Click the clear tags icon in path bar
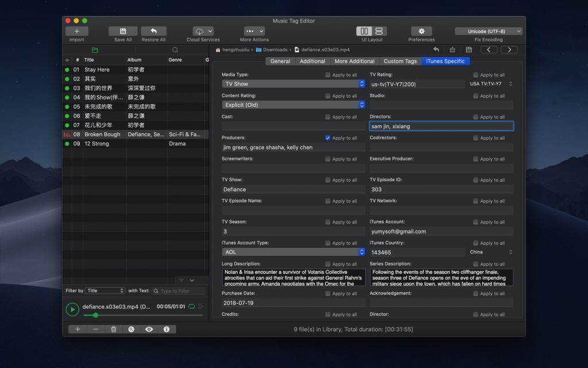 (452, 49)
